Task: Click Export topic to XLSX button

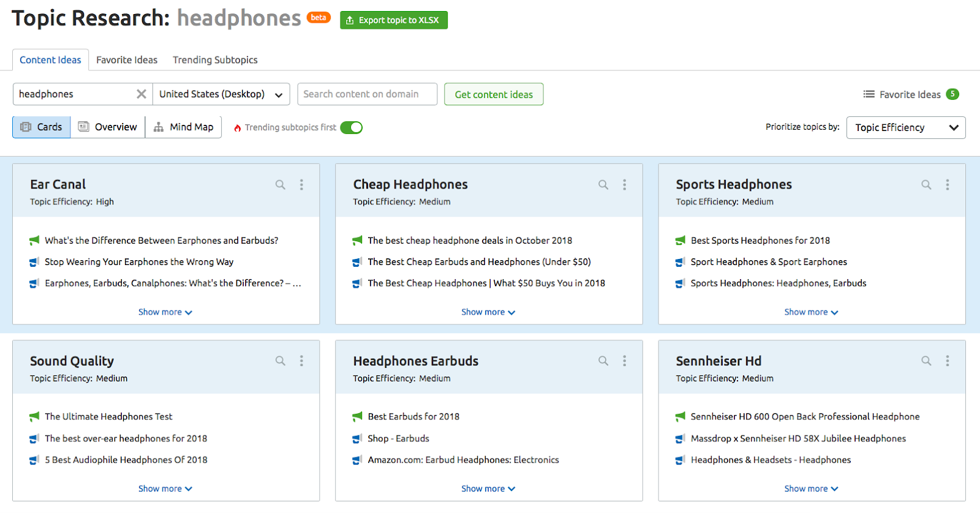Action: pyautogui.click(x=394, y=20)
